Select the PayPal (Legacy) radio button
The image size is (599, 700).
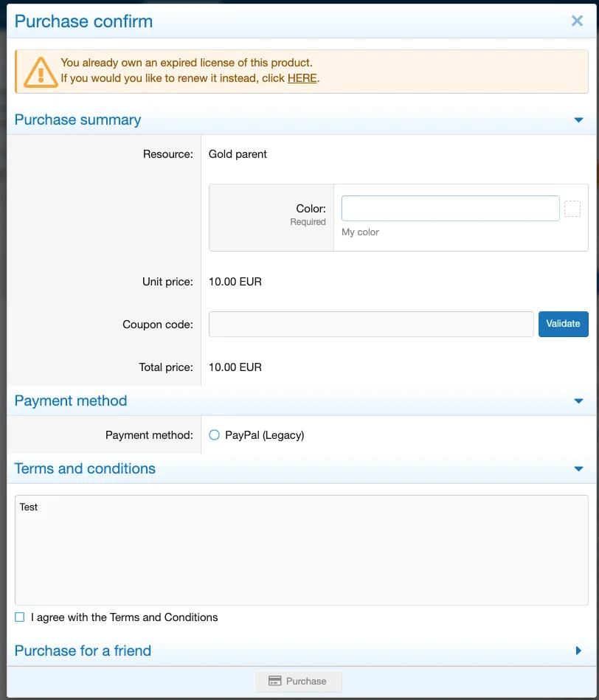click(215, 435)
